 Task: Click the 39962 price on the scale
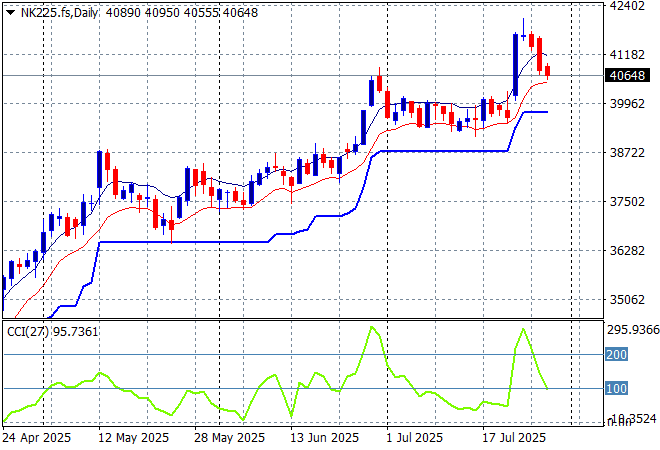(x=630, y=104)
